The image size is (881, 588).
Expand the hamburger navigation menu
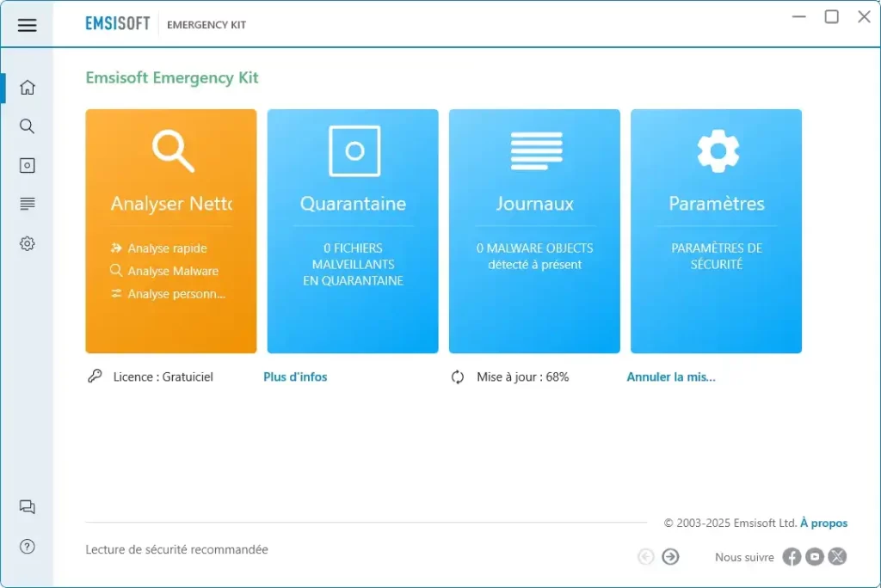(x=28, y=24)
